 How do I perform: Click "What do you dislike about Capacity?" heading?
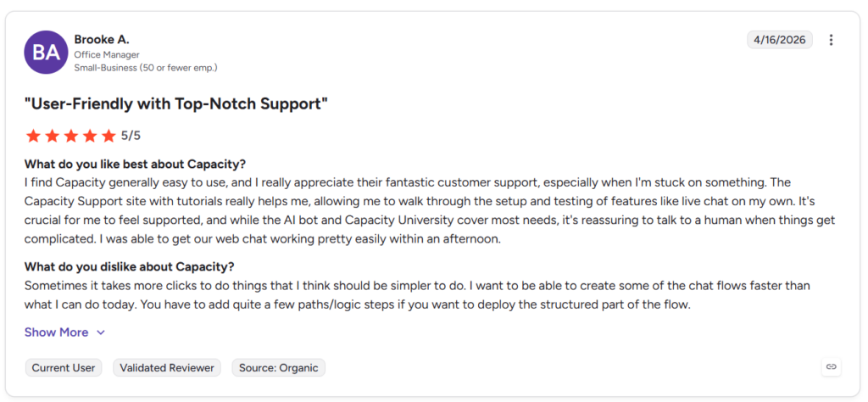click(130, 267)
